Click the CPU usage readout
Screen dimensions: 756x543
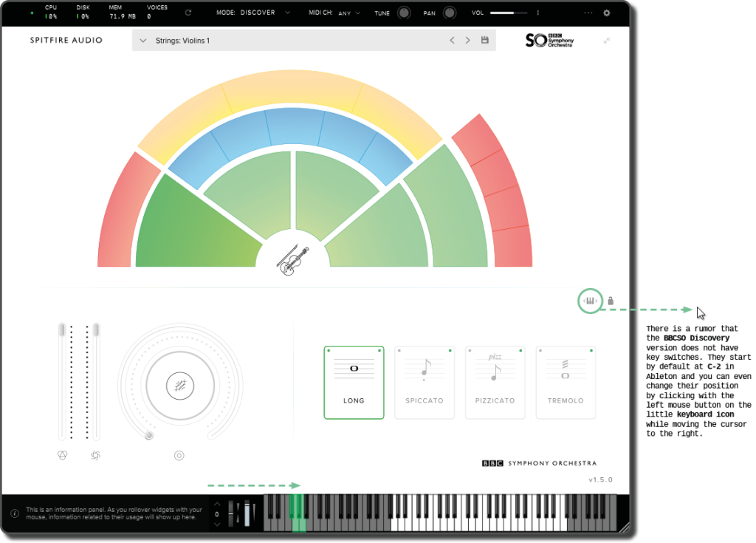pyautogui.click(x=51, y=12)
